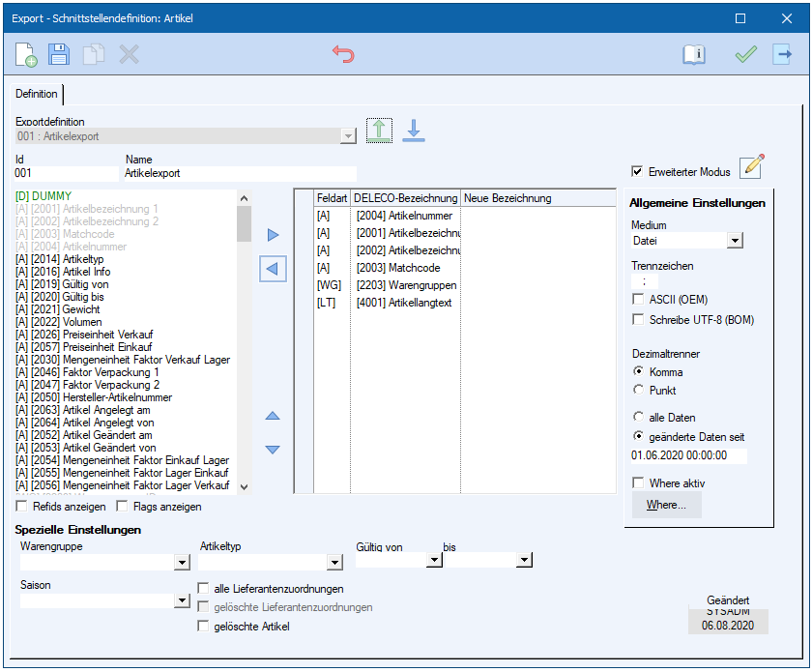
Task: Choose the alle Daten radio button
Action: click(638, 418)
